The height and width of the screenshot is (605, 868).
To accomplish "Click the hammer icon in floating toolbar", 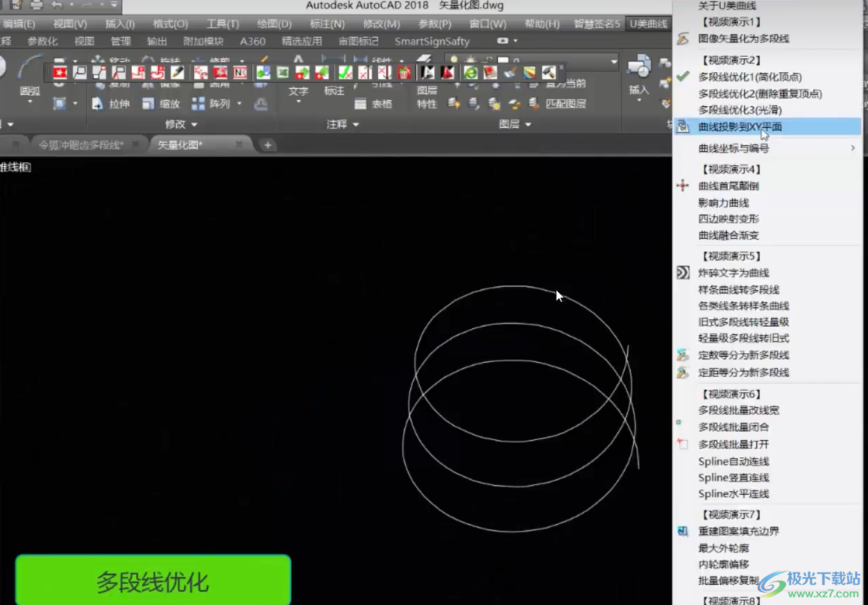I will tap(548, 72).
